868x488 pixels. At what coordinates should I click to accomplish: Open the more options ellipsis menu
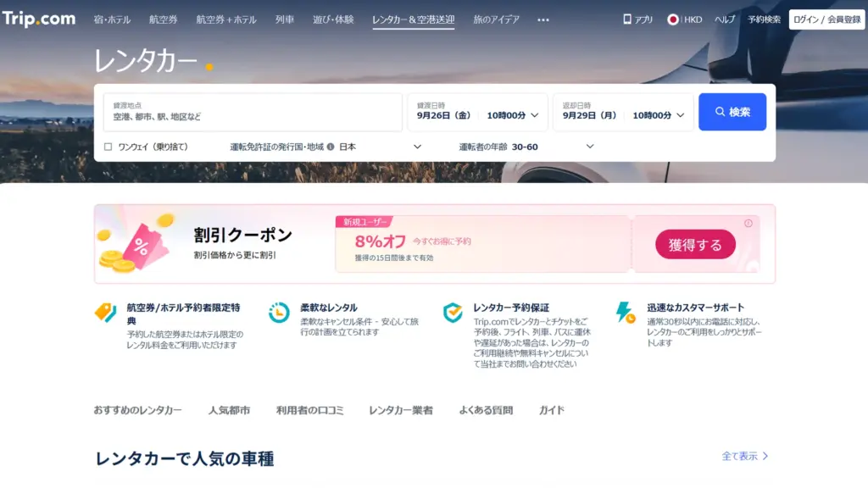543,19
